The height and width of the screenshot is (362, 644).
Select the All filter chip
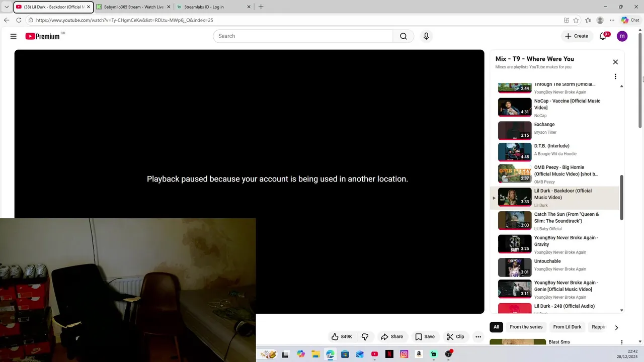496,327
